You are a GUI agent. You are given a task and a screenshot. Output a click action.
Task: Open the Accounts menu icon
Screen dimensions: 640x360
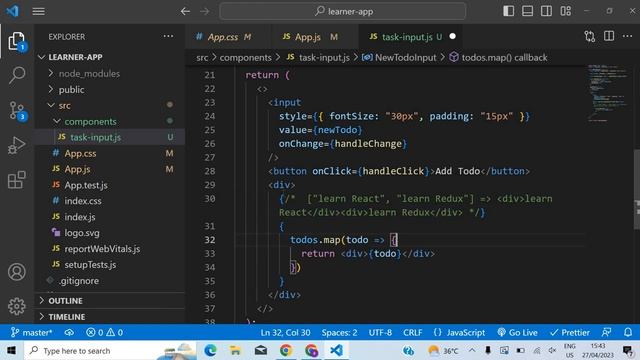click(17, 272)
